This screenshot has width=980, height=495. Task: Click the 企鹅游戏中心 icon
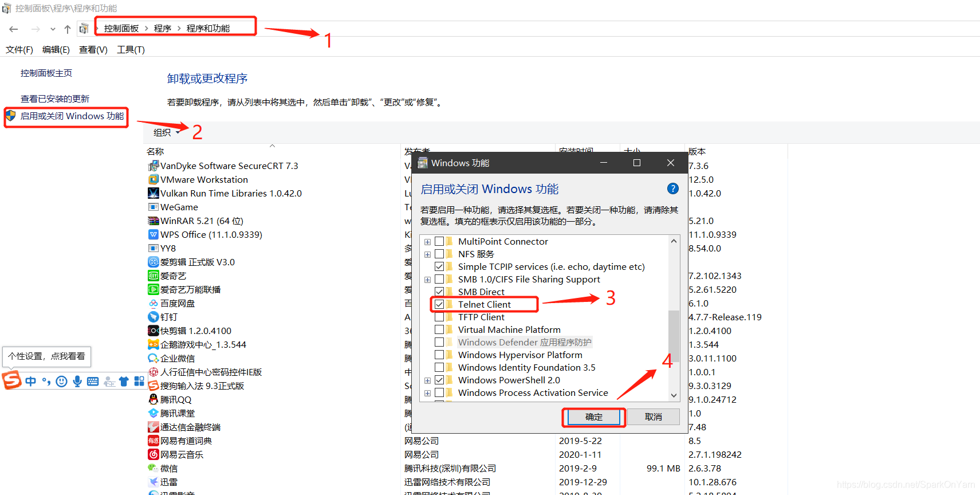click(153, 345)
